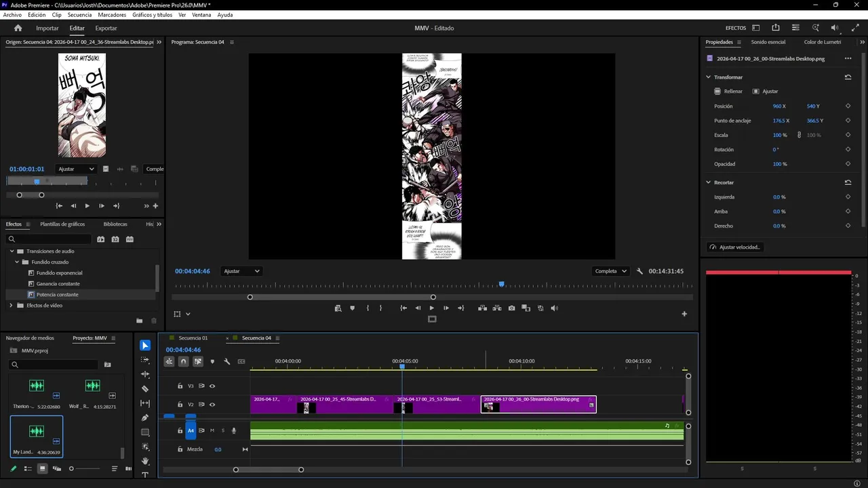Image resolution: width=868 pixels, height=488 pixels.
Task: Toggle lock on track V2
Action: [180, 405]
